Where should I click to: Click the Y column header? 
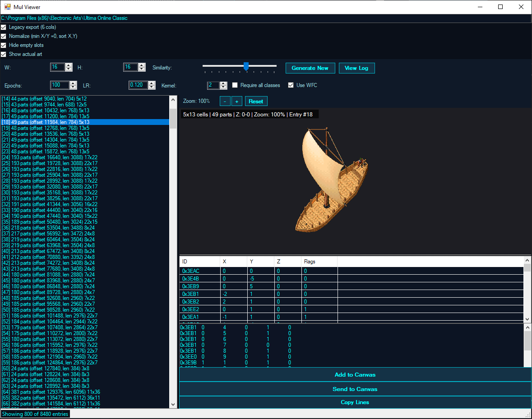pos(260,262)
